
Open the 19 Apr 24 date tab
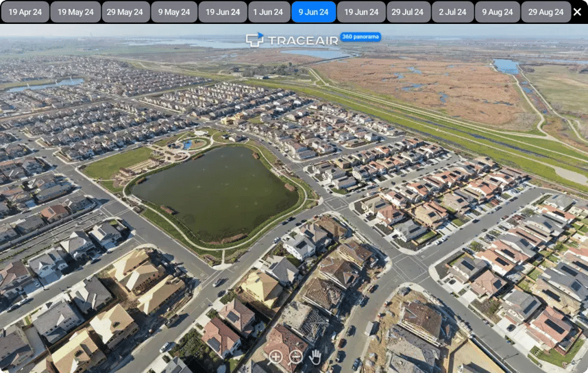[x=25, y=12]
